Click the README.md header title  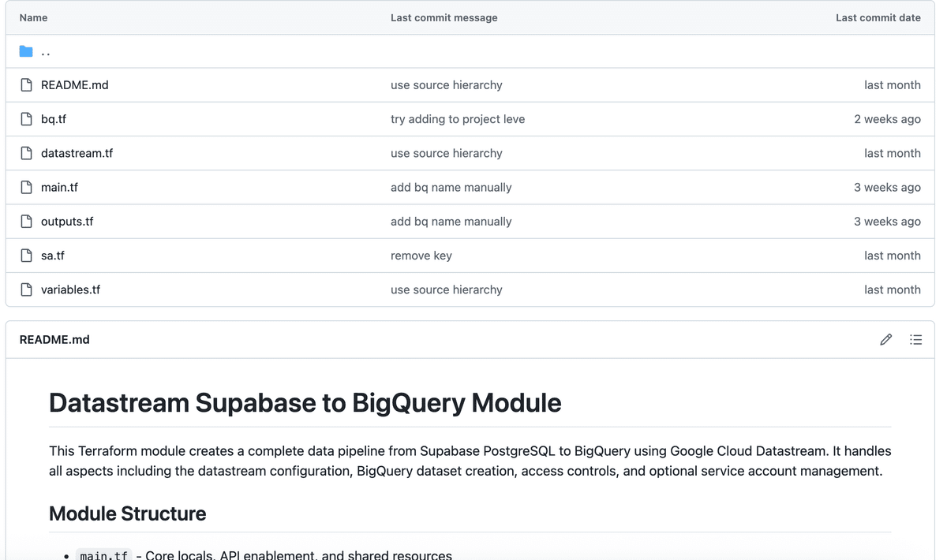54,340
